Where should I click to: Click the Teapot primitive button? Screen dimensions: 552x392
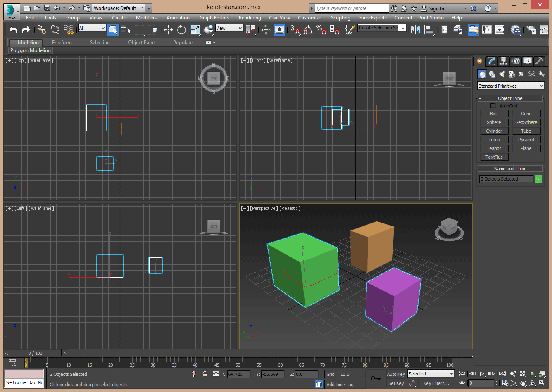494,148
